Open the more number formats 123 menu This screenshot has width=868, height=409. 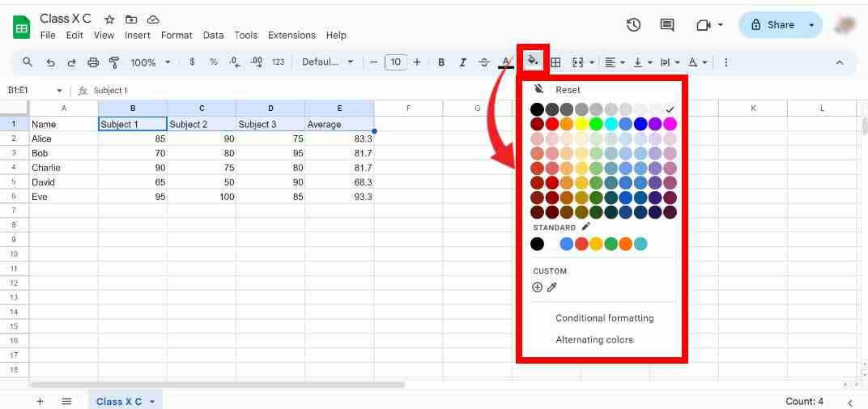[x=279, y=62]
